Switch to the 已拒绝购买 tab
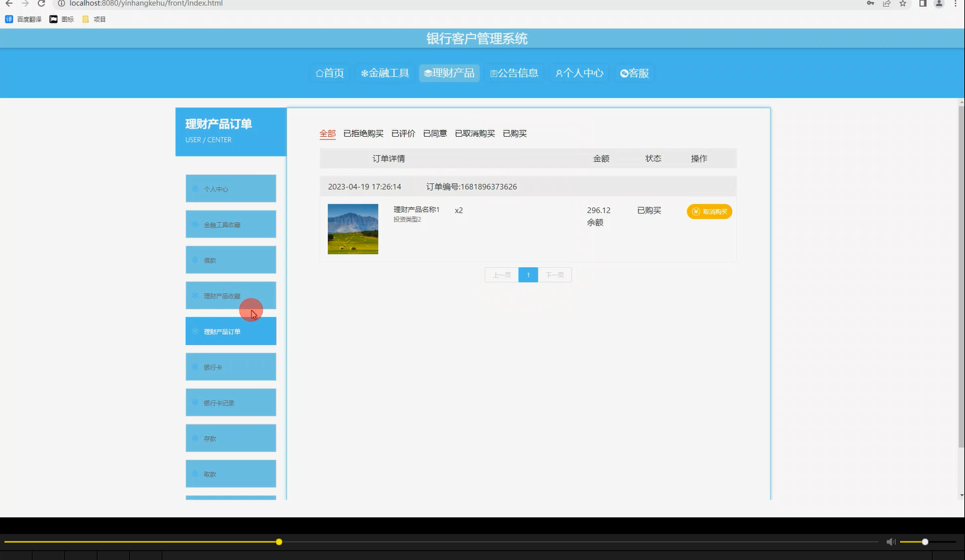 point(363,134)
